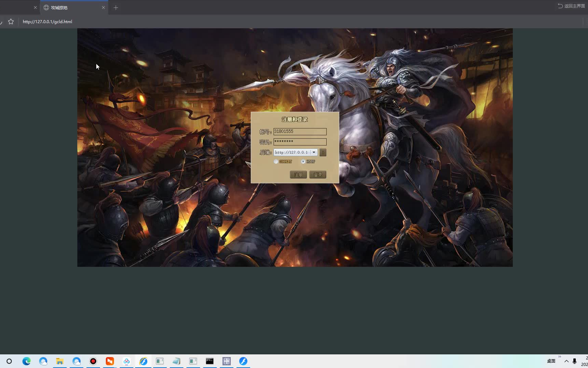Open the orange-red app icon on taskbar

click(110, 361)
